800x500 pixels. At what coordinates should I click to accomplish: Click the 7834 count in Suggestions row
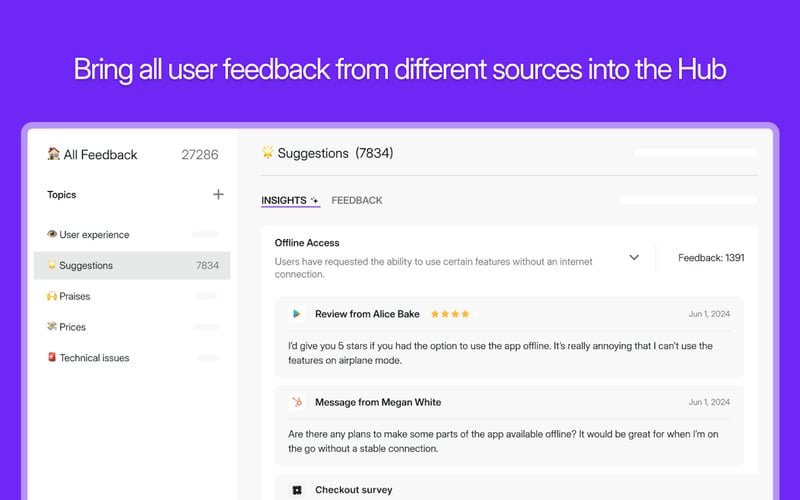click(207, 265)
